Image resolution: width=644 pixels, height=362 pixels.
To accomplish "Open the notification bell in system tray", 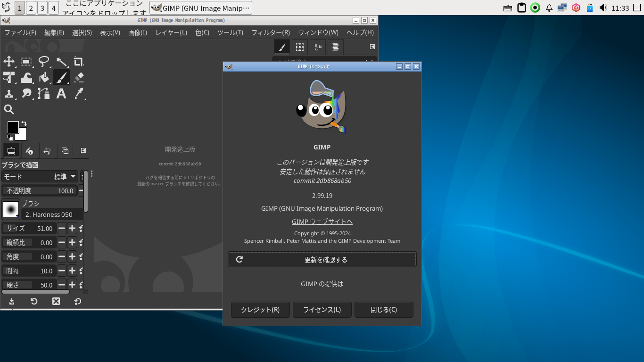I will point(549,8).
